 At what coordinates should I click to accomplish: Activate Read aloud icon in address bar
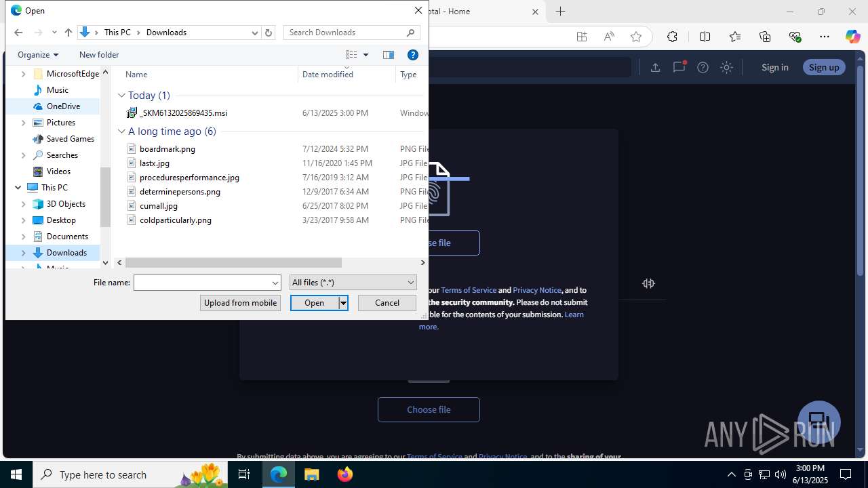click(609, 37)
